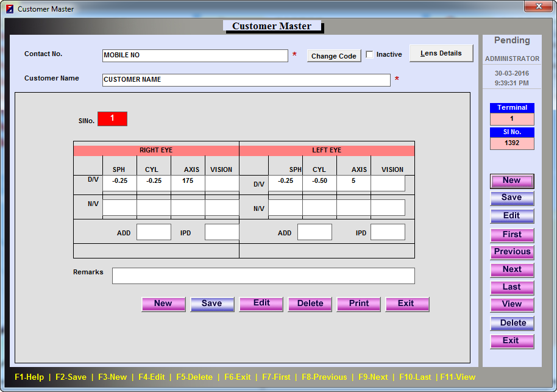Viewport: 557px width, 392px height.
Task: Open Lens Details
Action: (x=441, y=54)
